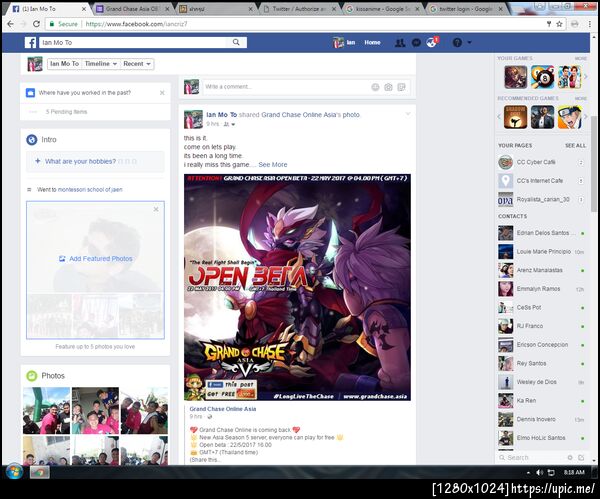
Task: Open Ian profile link in top bar
Action: pyautogui.click(x=344, y=42)
